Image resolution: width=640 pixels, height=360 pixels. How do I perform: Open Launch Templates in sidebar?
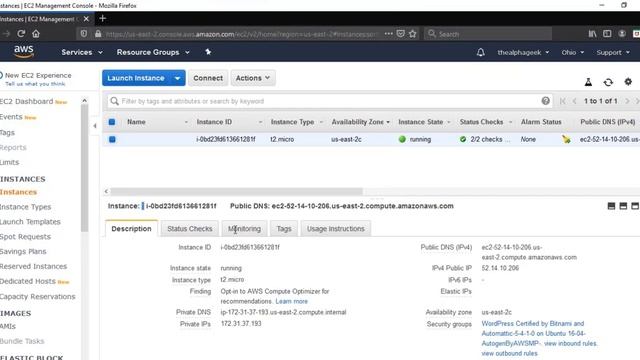point(30,222)
